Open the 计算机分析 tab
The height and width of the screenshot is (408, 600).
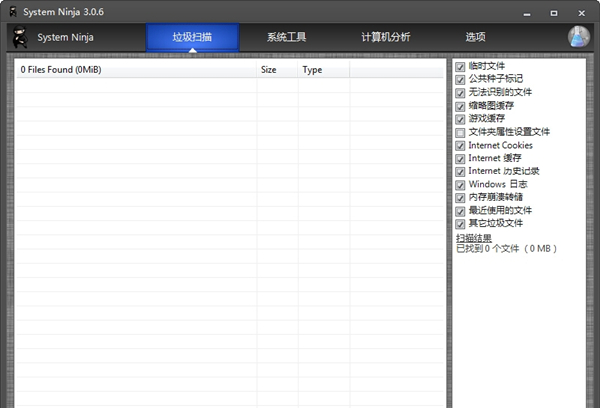[386, 37]
